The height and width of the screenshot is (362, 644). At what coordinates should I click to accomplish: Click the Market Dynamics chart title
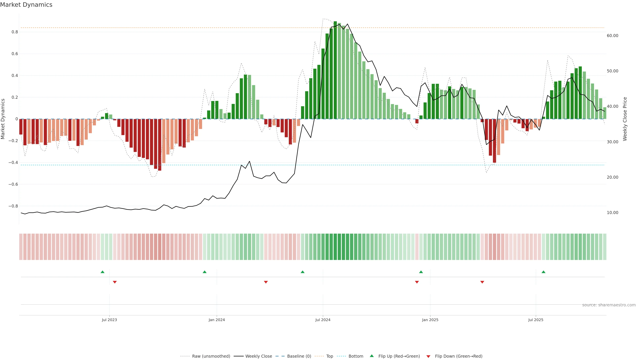26,5
